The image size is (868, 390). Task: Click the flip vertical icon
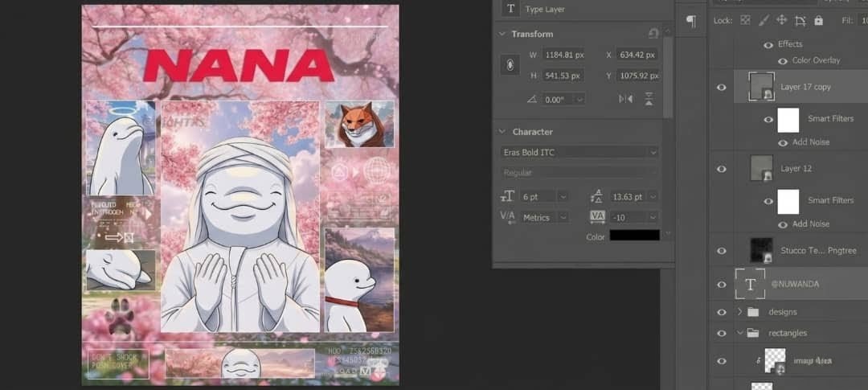[x=649, y=99]
